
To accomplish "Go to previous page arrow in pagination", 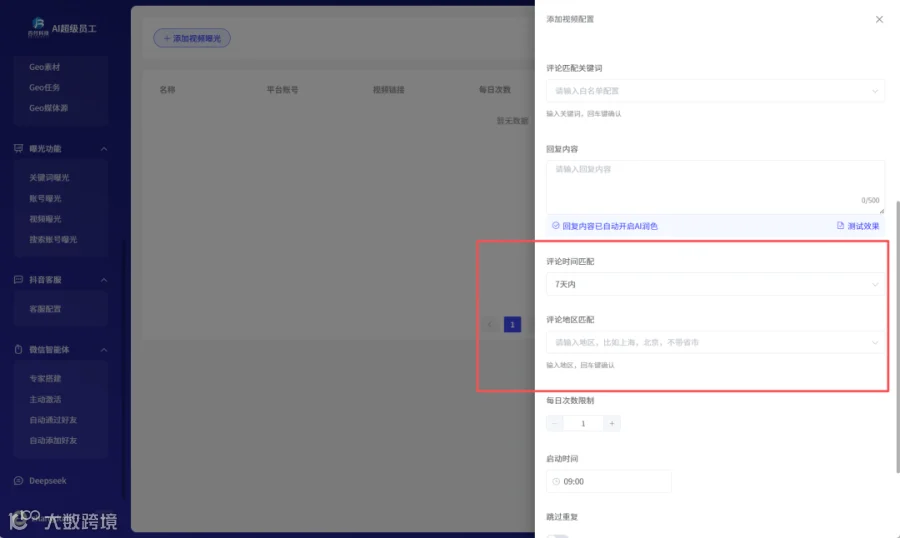I will (490, 324).
